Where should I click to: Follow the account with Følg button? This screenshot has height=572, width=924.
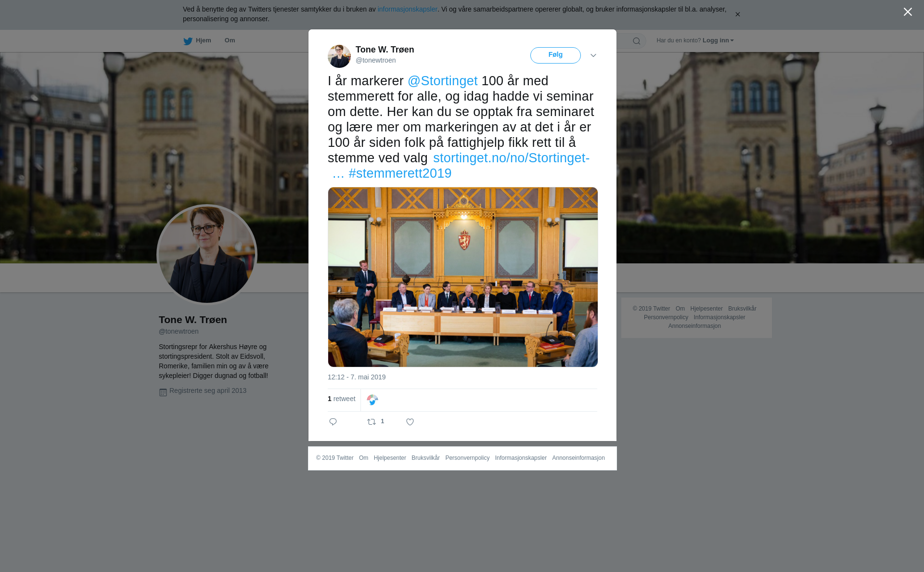click(555, 55)
